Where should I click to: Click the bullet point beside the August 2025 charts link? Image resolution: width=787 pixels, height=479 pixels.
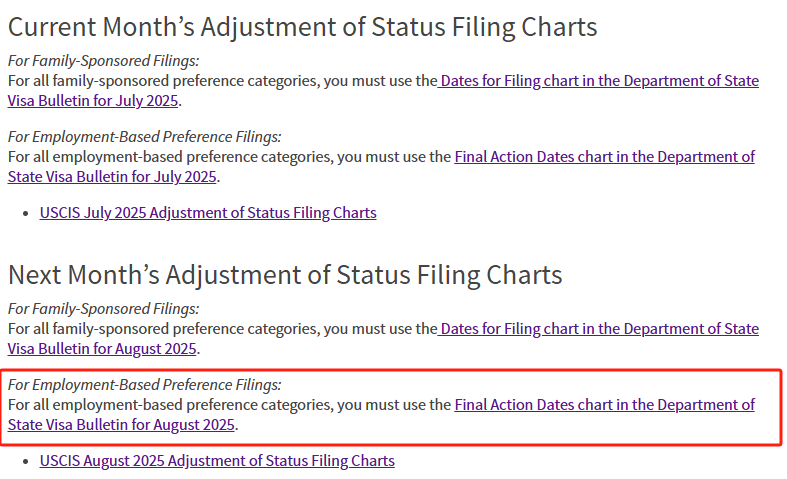(x=25, y=461)
